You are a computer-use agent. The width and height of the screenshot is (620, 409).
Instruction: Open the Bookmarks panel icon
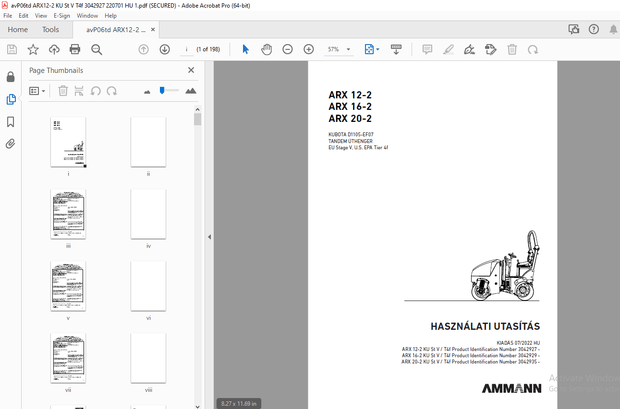pyautogui.click(x=11, y=122)
